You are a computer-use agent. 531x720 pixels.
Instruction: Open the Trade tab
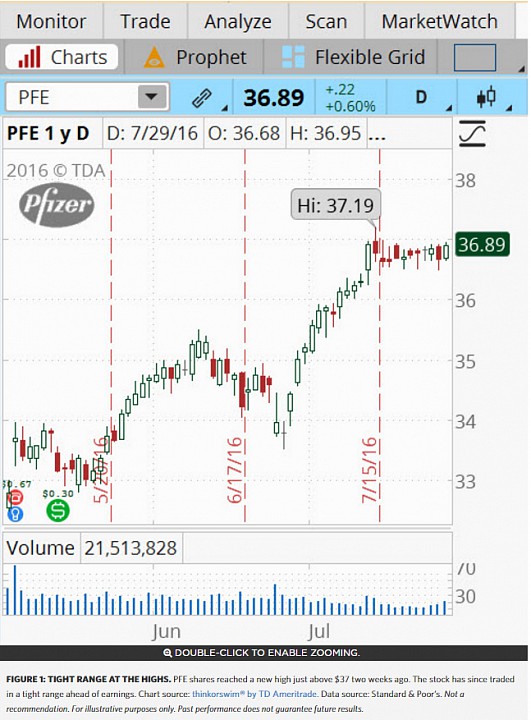145,22
